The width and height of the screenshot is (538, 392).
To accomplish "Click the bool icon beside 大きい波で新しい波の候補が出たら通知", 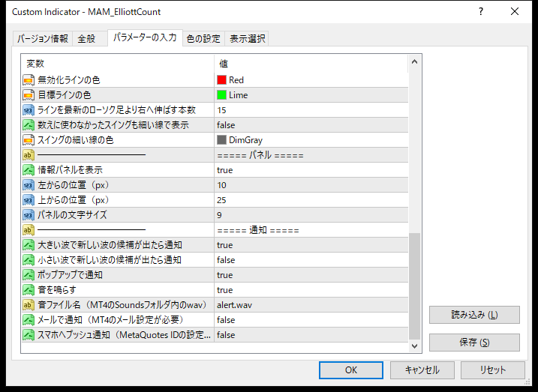I will (x=29, y=245).
